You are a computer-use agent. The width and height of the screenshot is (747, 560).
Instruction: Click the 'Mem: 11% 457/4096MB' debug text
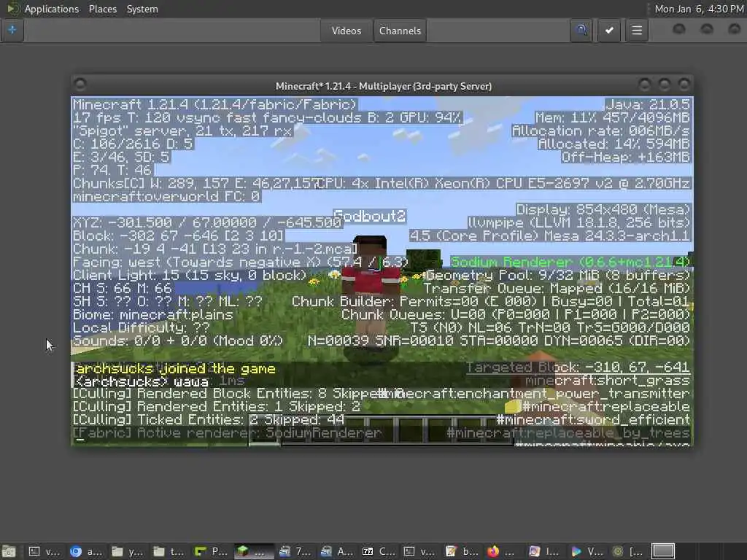coord(612,117)
